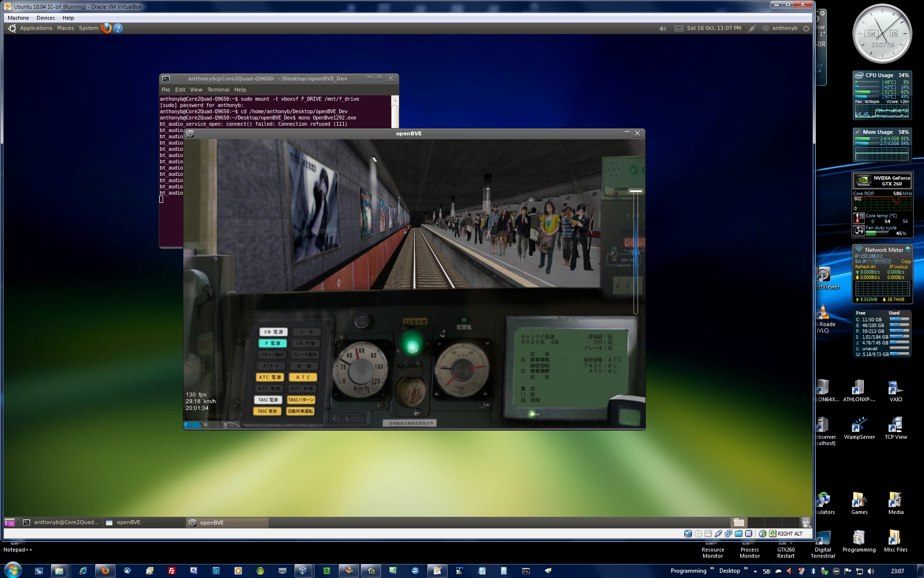Switch to the anthonyb@Core2Quad terminal taskbar button

(x=62, y=522)
